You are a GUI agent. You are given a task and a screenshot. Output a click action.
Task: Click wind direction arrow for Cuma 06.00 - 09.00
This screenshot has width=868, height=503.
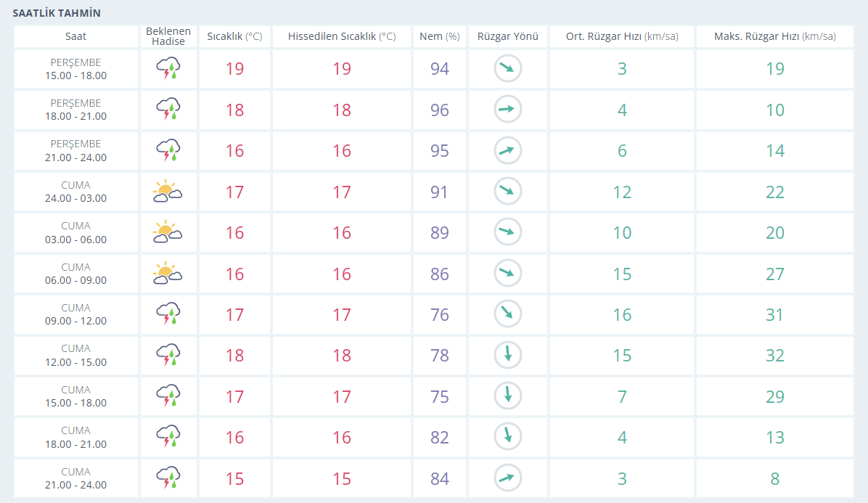pyautogui.click(x=507, y=273)
